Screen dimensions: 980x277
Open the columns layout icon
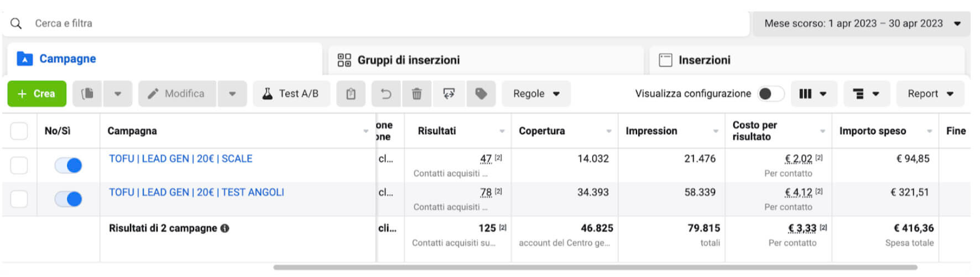tap(814, 94)
